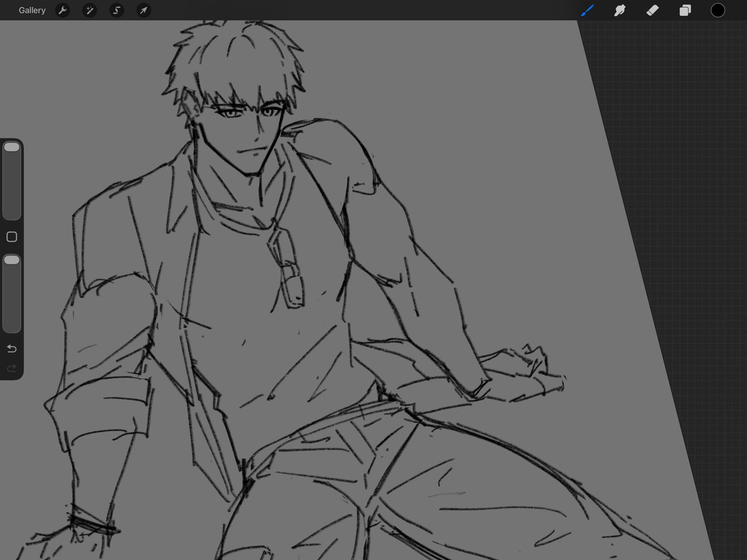Select the Paint brush tool
The height and width of the screenshot is (560, 747).
pos(588,10)
